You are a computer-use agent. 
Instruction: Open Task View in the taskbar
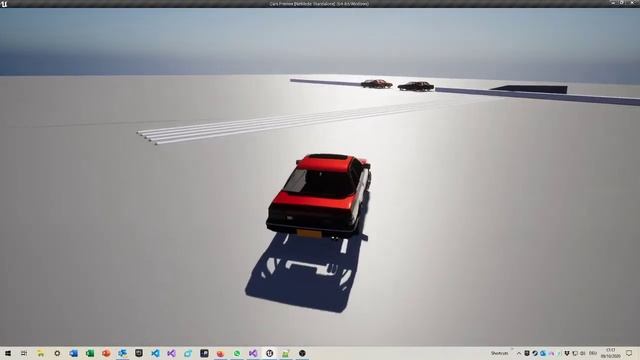(x=24, y=353)
